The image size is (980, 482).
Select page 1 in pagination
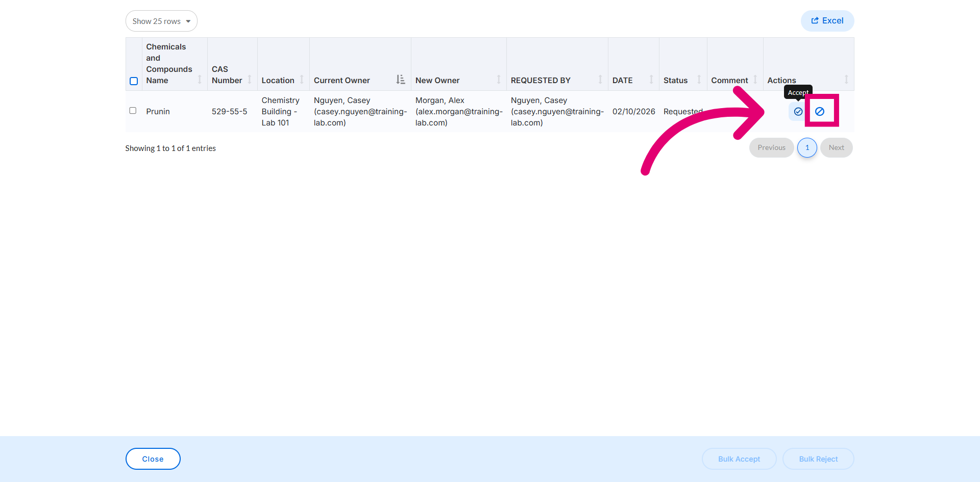tap(807, 148)
